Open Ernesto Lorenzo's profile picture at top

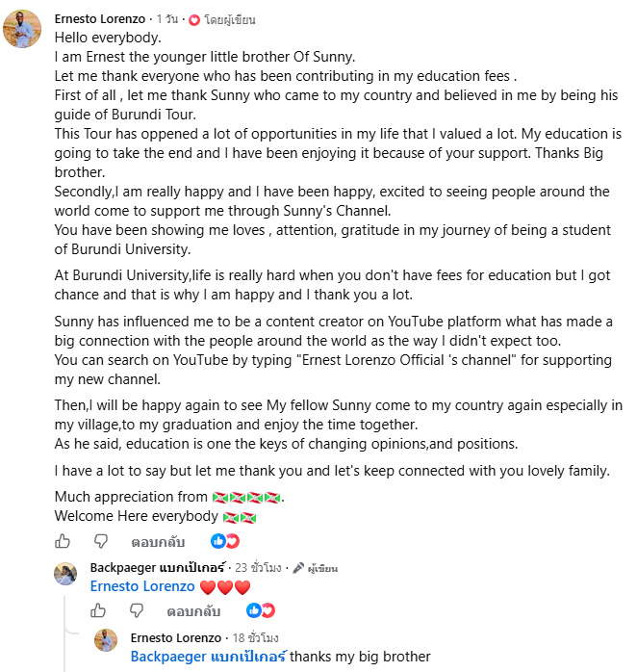click(x=22, y=29)
